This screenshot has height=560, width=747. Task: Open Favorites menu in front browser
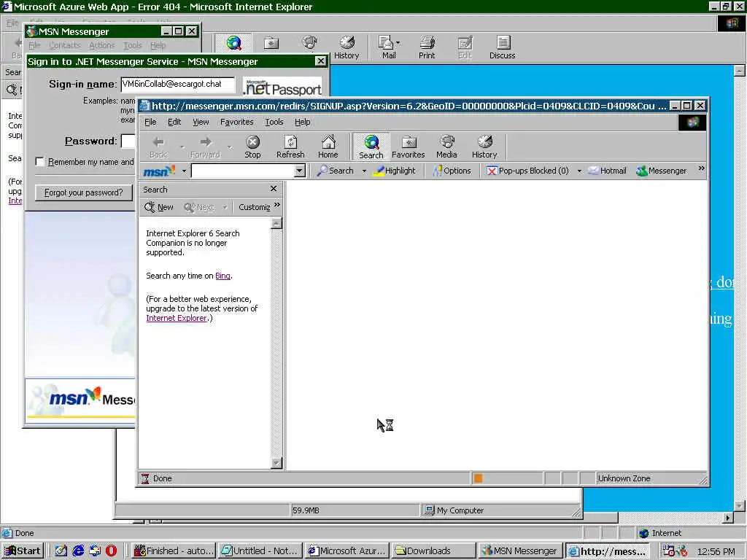tap(237, 122)
